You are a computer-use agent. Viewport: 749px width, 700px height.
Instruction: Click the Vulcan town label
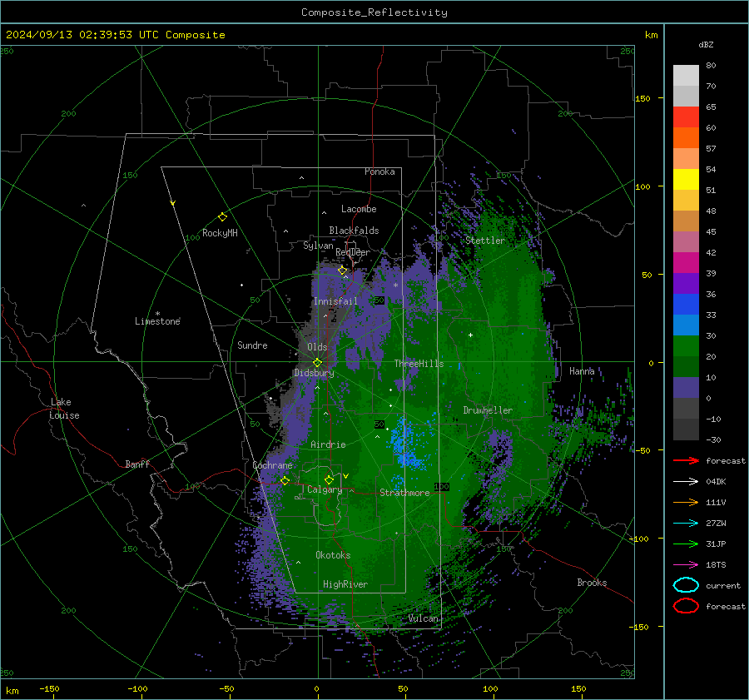click(x=424, y=618)
